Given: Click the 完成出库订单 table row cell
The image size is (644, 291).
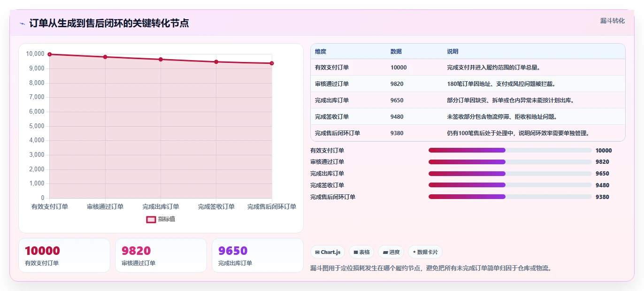Looking at the screenshot, I should [348, 100].
